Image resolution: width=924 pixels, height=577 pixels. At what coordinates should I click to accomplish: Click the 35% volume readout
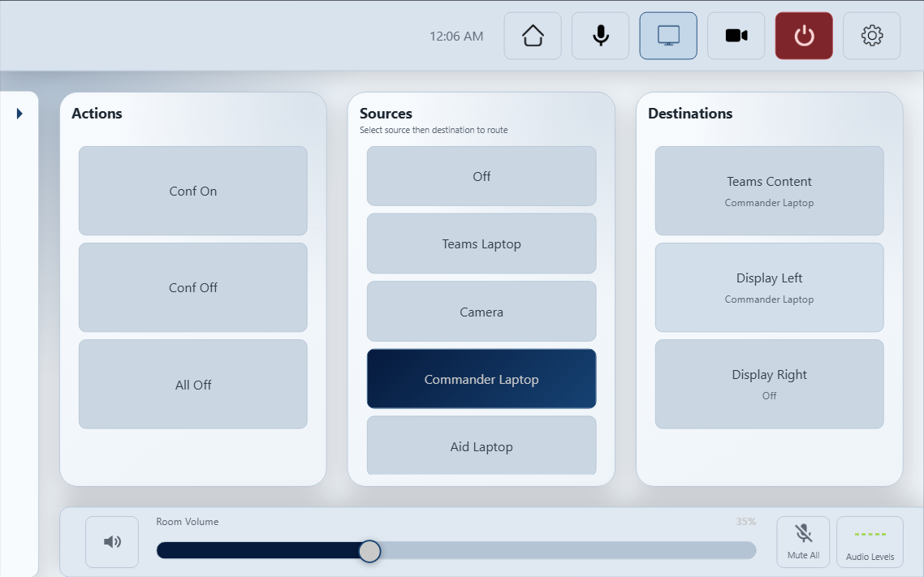click(745, 522)
